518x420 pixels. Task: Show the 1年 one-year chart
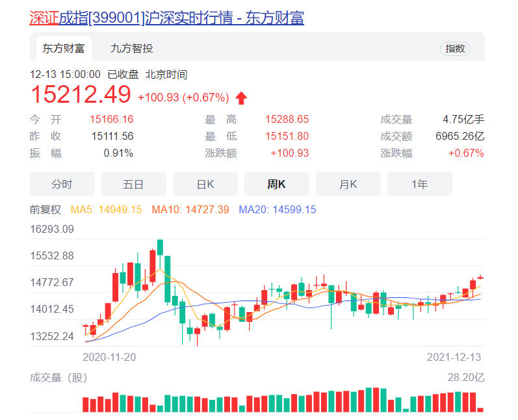coord(420,184)
